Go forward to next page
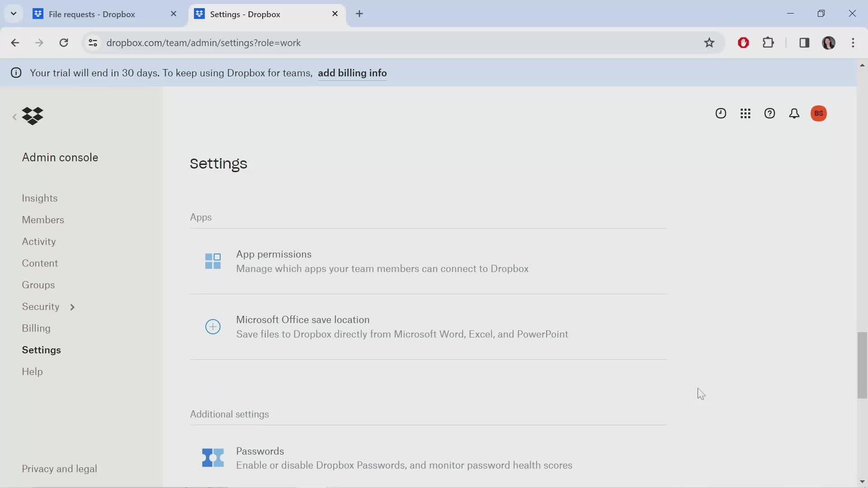Screen dimensions: 868x488 click(x=39, y=42)
